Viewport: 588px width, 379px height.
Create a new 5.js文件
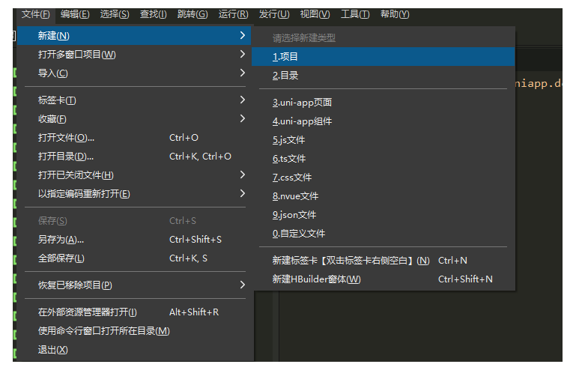click(x=288, y=140)
